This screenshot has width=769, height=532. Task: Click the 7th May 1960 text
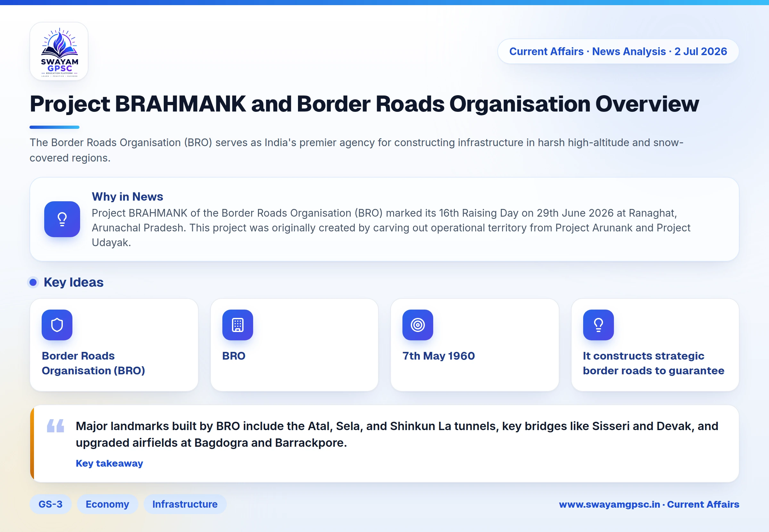pos(438,356)
